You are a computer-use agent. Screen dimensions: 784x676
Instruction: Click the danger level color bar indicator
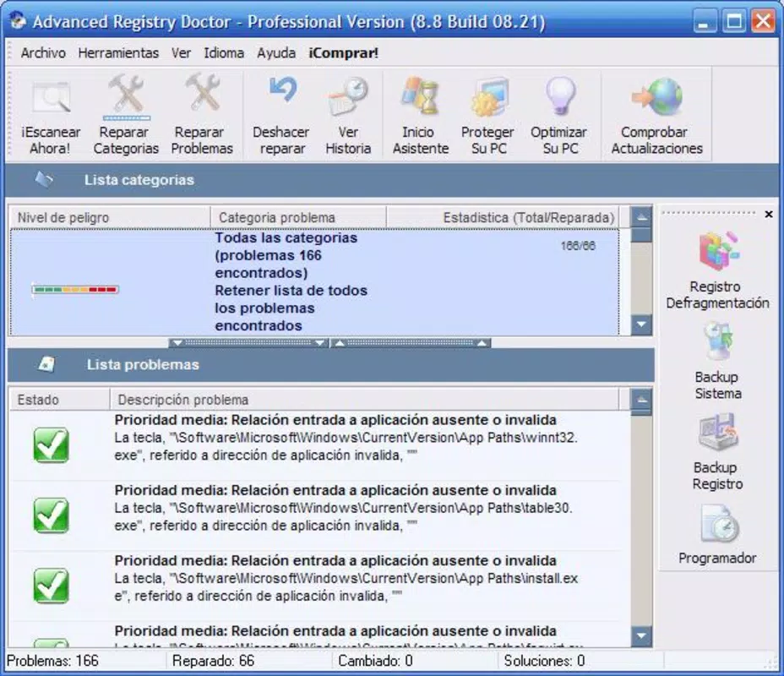[75, 289]
